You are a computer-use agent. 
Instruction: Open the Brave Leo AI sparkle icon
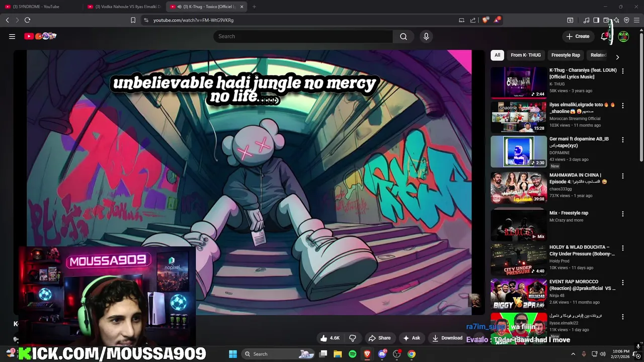(616, 20)
